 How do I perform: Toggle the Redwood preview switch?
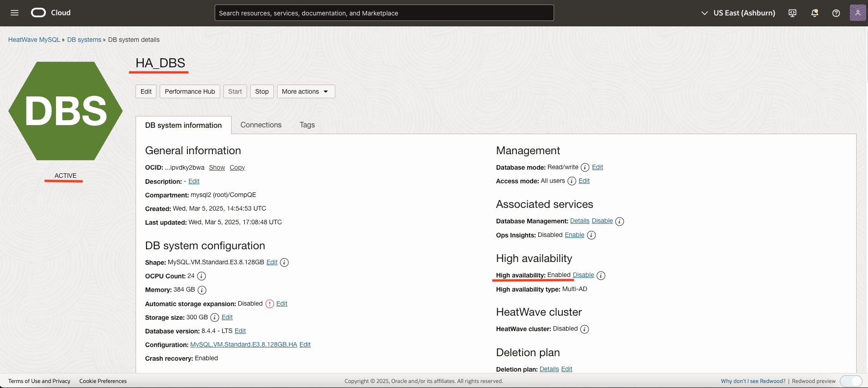[x=851, y=381]
